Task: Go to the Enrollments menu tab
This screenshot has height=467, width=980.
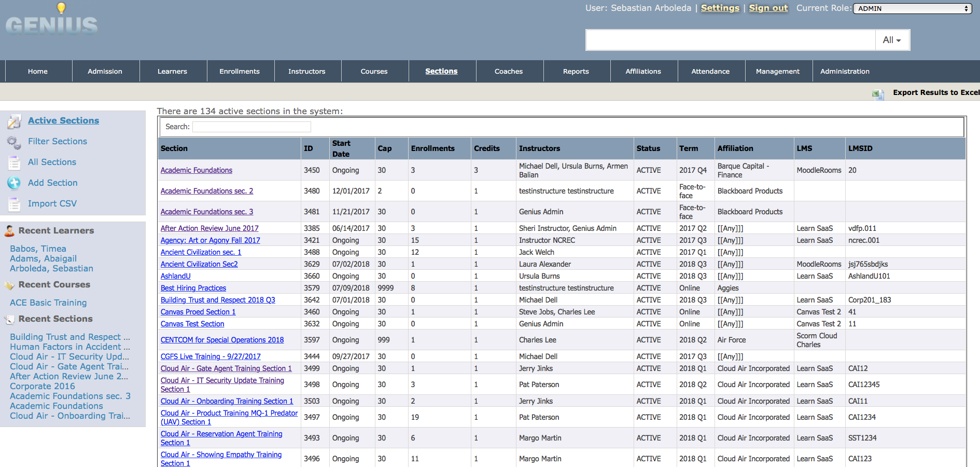Action: pyautogui.click(x=239, y=72)
